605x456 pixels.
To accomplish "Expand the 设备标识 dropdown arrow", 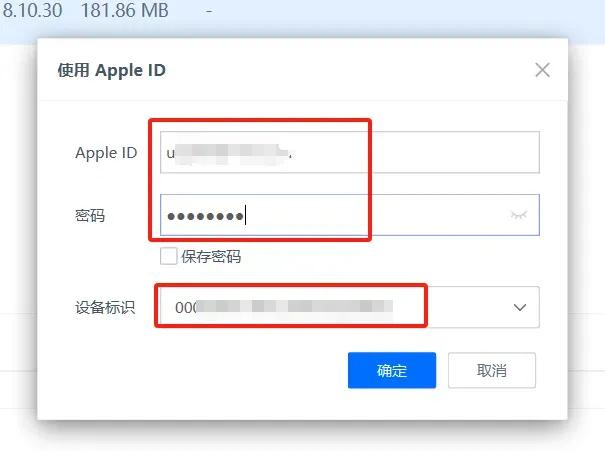I will click(x=520, y=307).
